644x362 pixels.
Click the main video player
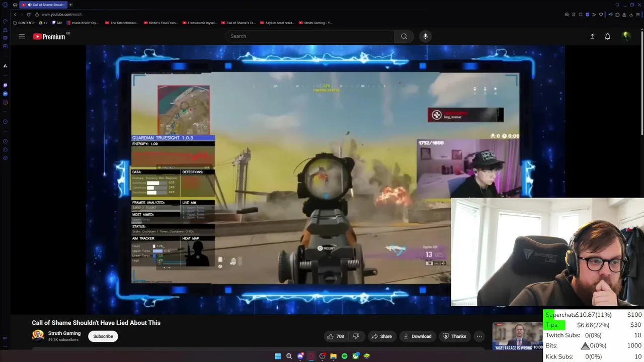(325, 179)
